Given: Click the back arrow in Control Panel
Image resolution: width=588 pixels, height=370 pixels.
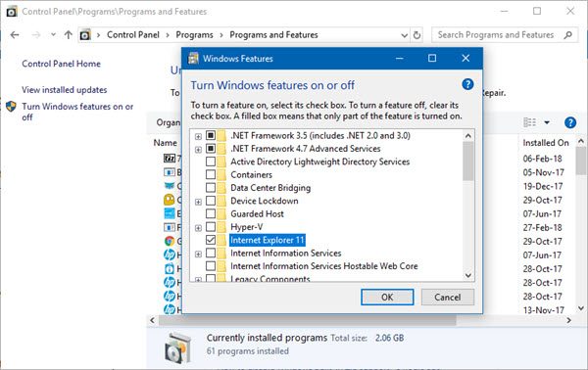Looking at the screenshot, I should (15, 35).
